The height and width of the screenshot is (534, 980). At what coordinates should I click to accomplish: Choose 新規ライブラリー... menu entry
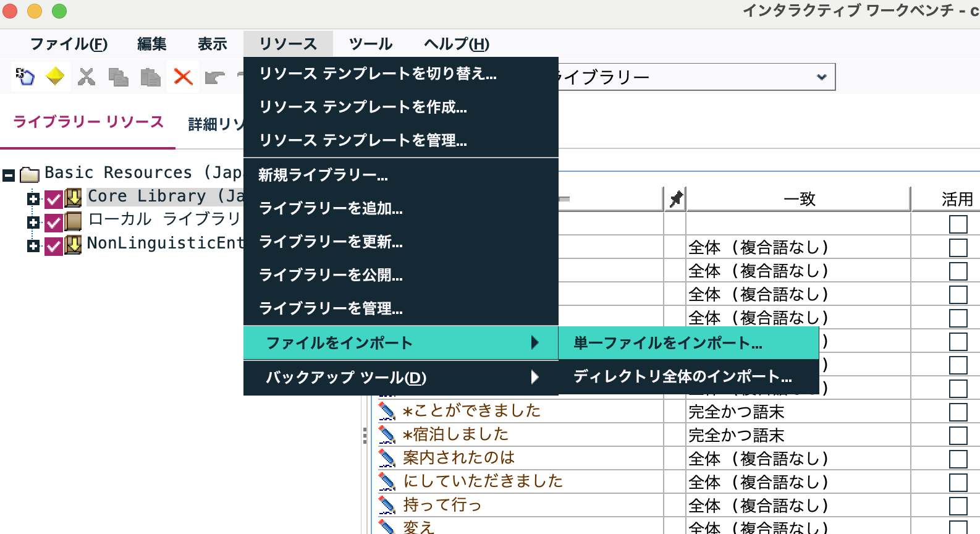click(x=401, y=176)
